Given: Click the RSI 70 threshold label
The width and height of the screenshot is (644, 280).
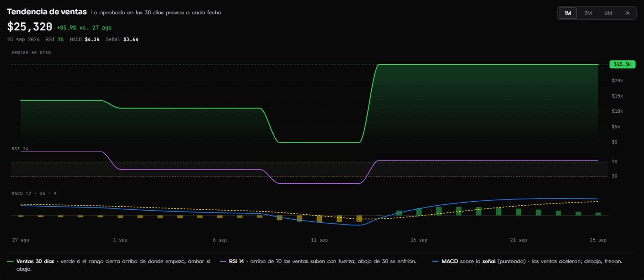Looking at the screenshot, I should tap(614, 161).
